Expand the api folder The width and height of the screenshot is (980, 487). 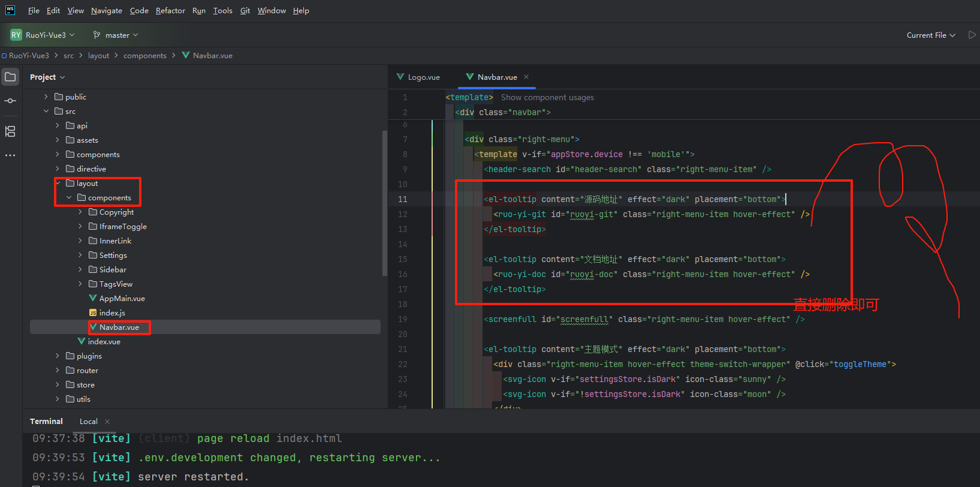58,125
